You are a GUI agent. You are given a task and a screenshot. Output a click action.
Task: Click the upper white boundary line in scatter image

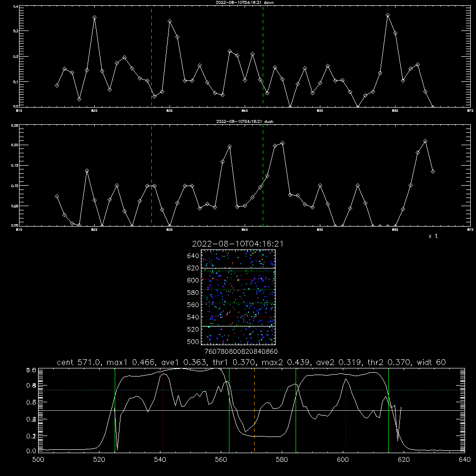click(238, 268)
